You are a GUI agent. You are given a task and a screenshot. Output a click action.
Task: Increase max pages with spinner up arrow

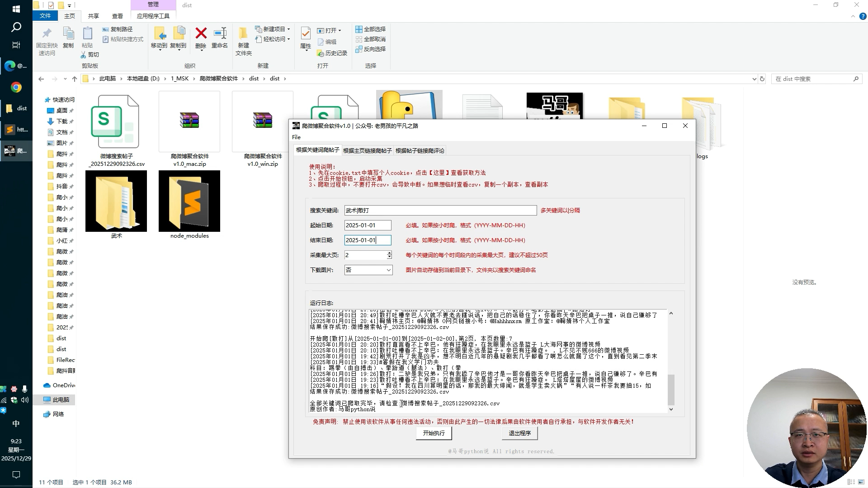point(389,253)
